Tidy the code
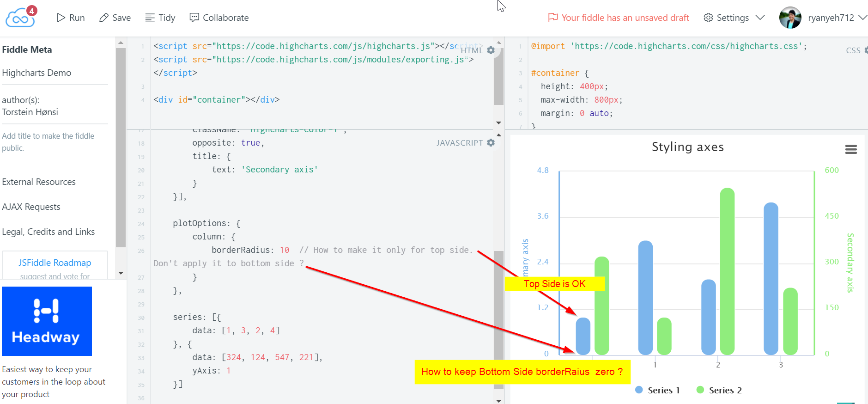 pos(160,18)
